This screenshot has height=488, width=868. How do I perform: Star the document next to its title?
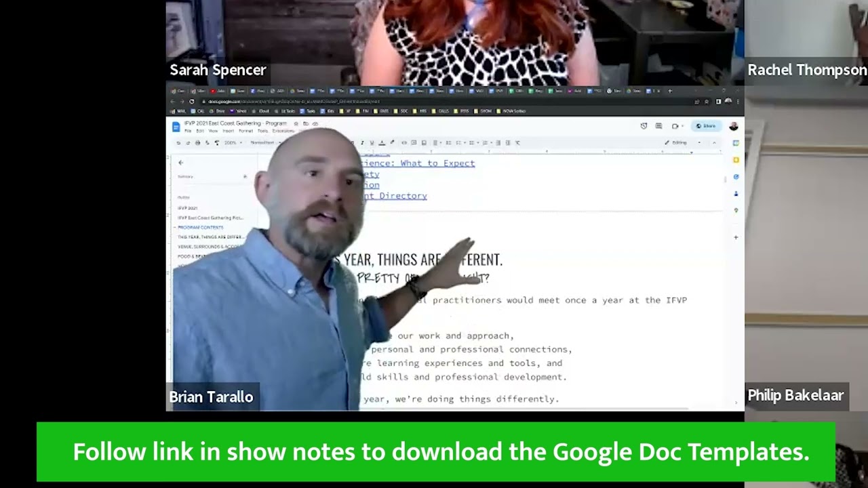pos(296,123)
